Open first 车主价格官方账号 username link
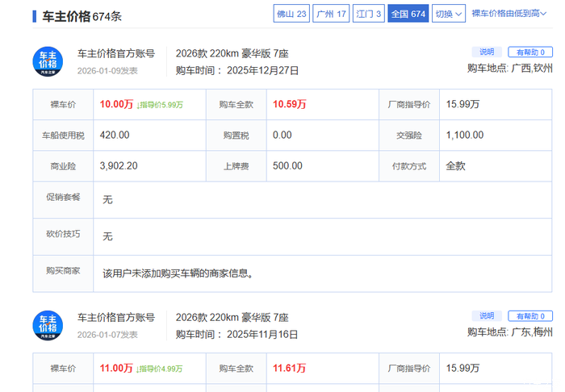 click(x=116, y=54)
